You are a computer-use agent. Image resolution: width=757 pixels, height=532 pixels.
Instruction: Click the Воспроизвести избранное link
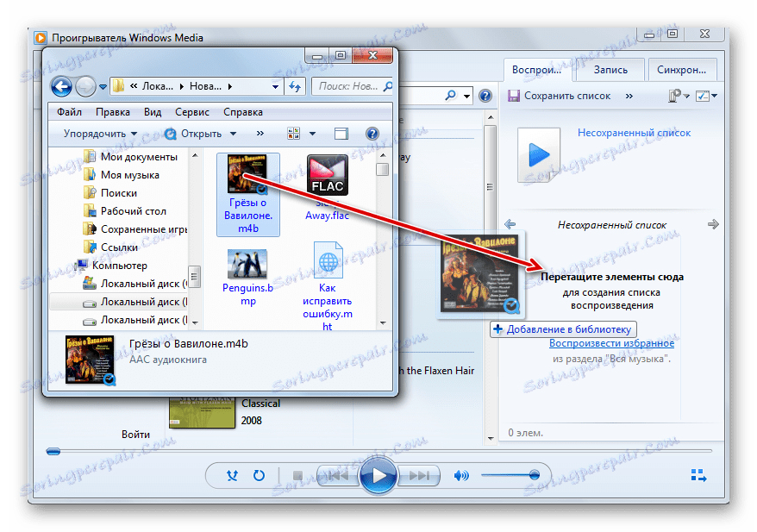pyautogui.click(x=611, y=343)
